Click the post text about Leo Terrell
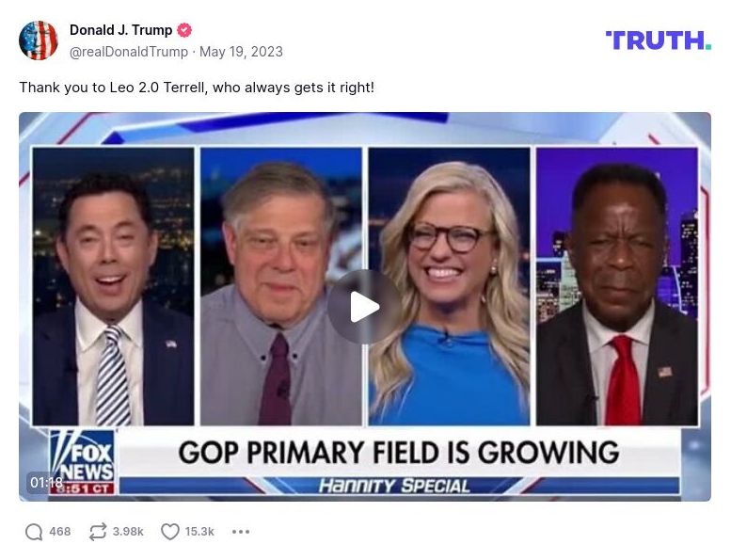731x560 pixels. tap(197, 88)
